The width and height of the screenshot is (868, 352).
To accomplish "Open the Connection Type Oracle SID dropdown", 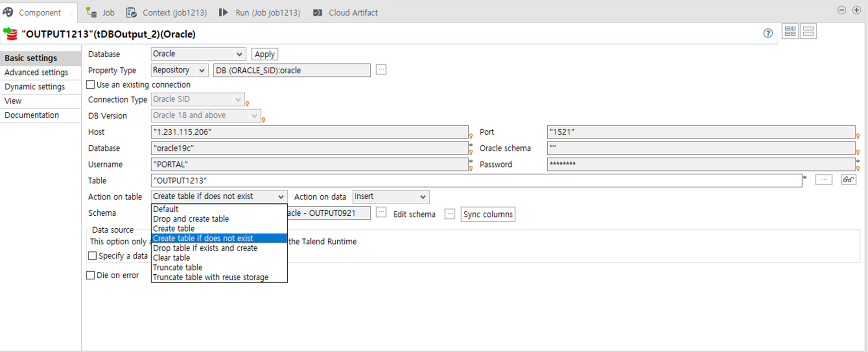I will (197, 99).
